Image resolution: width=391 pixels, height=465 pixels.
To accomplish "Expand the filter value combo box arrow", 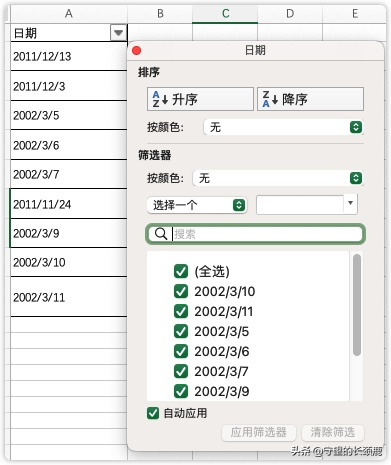I will [350, 203].
